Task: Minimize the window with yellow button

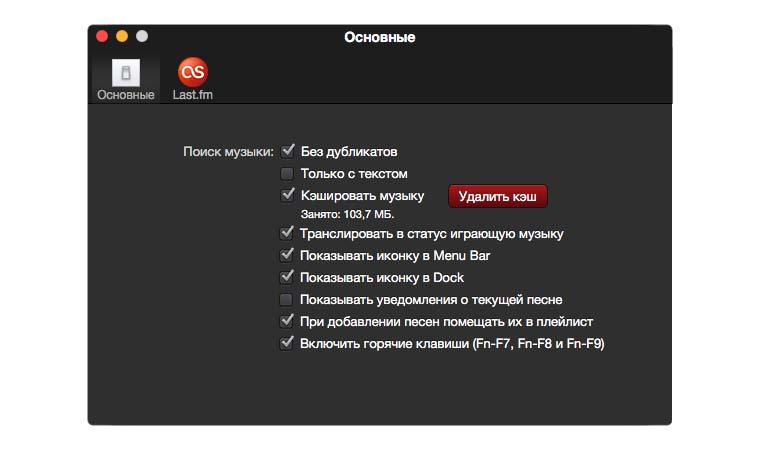Action: point(122,36)
